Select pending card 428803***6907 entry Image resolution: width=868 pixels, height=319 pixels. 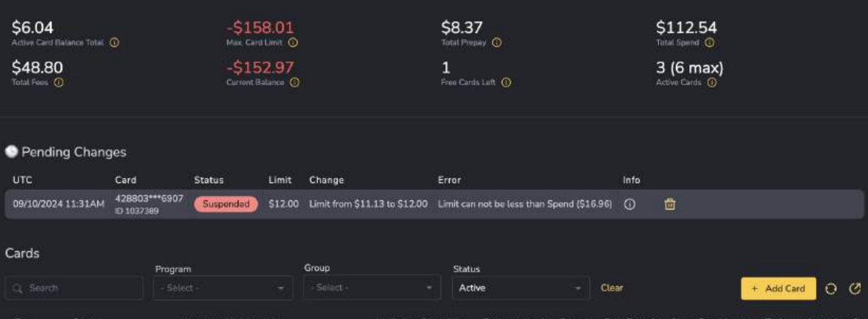point(149,199)
